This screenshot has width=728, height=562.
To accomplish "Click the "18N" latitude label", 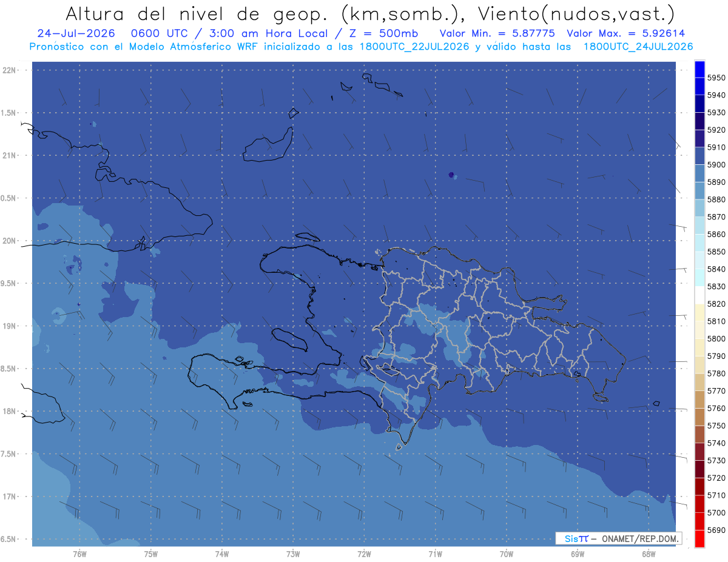I will coord(10,412).
